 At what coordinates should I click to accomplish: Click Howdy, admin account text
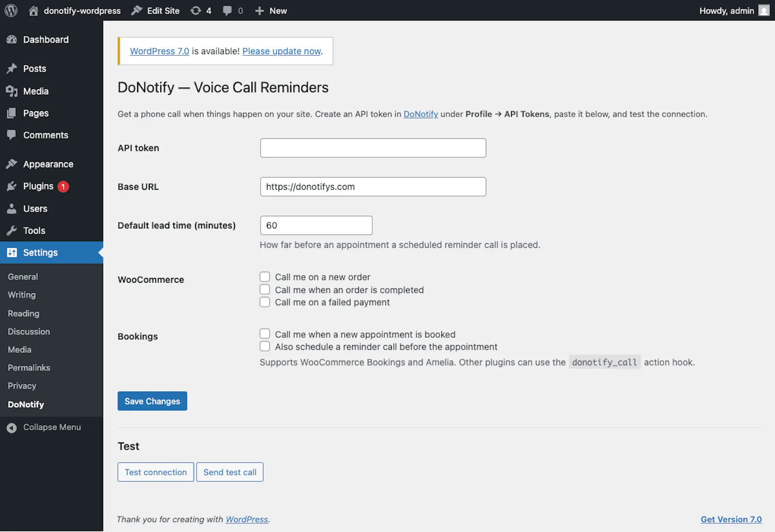(x=727, y=11)
